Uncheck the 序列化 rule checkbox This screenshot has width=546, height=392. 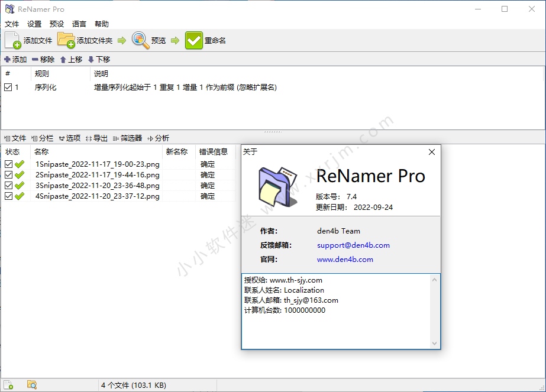point(8,87)
